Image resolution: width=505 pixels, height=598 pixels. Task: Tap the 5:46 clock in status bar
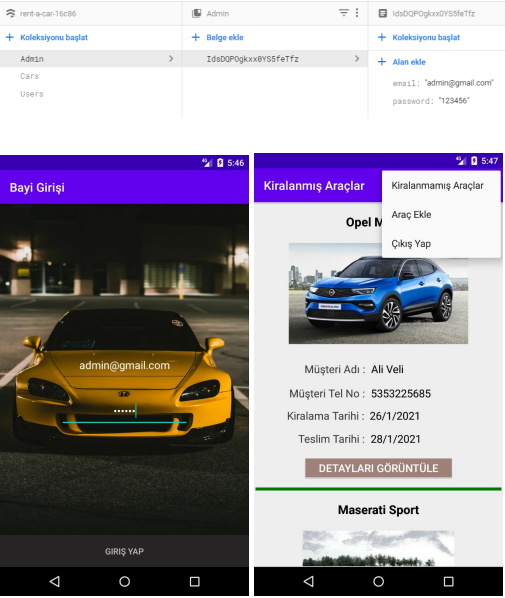click(236, 163)
